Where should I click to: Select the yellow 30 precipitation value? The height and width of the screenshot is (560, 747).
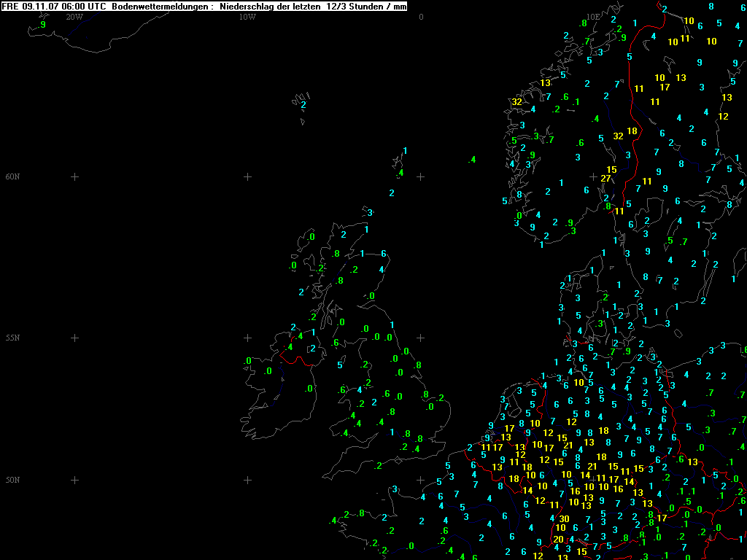click(x=564, y=518)
